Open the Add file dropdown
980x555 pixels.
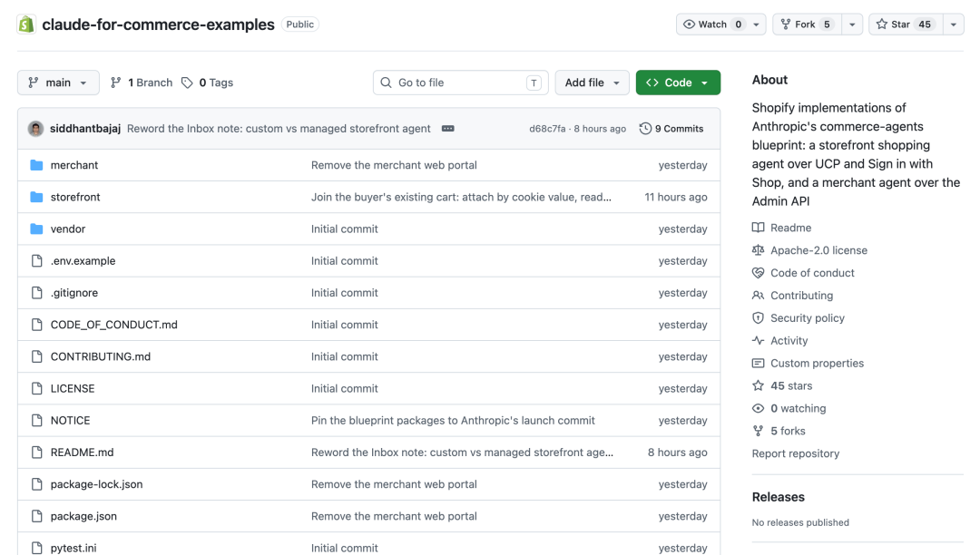point(592,83)
